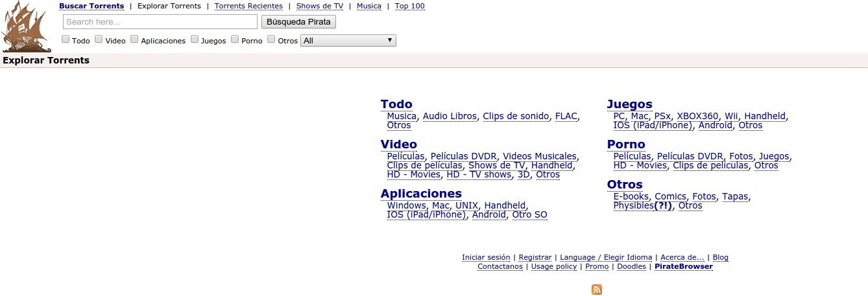Open IOS (iPad/iPhone) under Juegos
Image resolution: width=868 pixels, height=296 pixels.
[653, 126]
